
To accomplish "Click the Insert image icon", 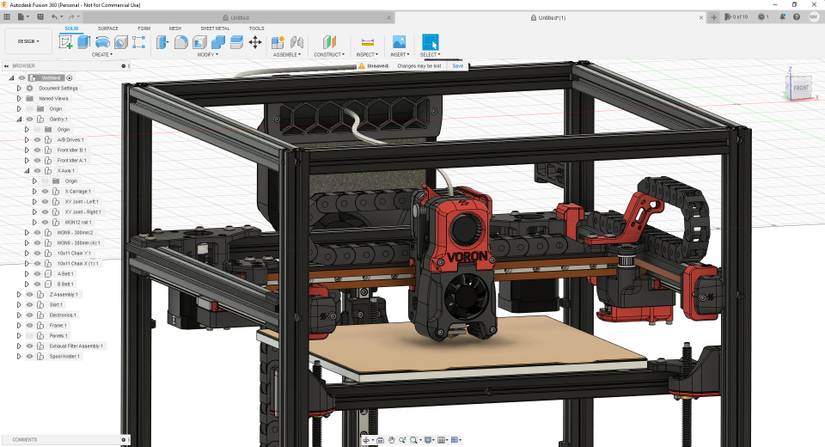I will coord(399,42).
